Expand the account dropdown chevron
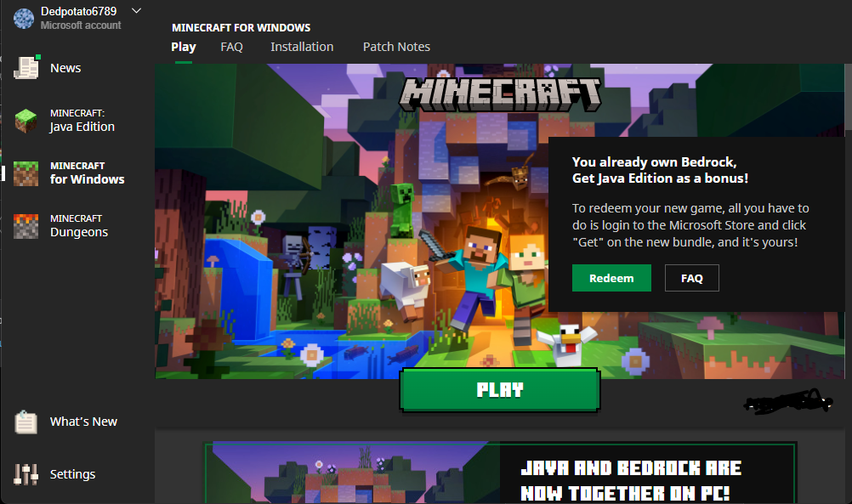 pyautogui.click(x=137, y=11)
